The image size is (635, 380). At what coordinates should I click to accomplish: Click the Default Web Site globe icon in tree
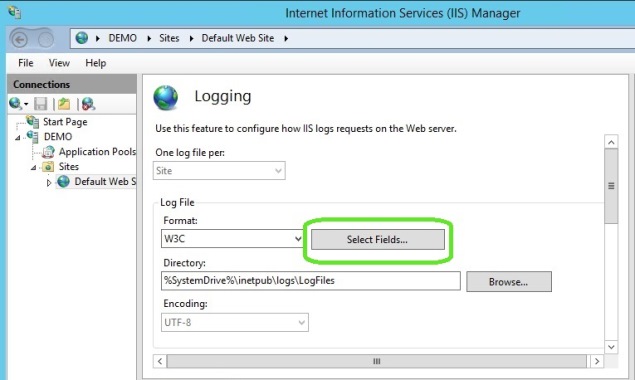[x=63, y=181]
